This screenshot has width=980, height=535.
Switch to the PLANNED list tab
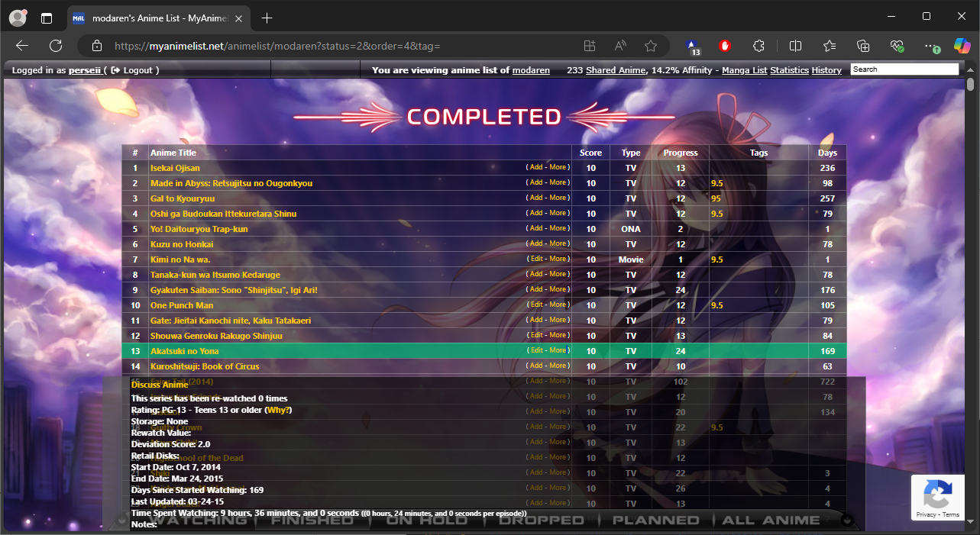coord(656,520)
